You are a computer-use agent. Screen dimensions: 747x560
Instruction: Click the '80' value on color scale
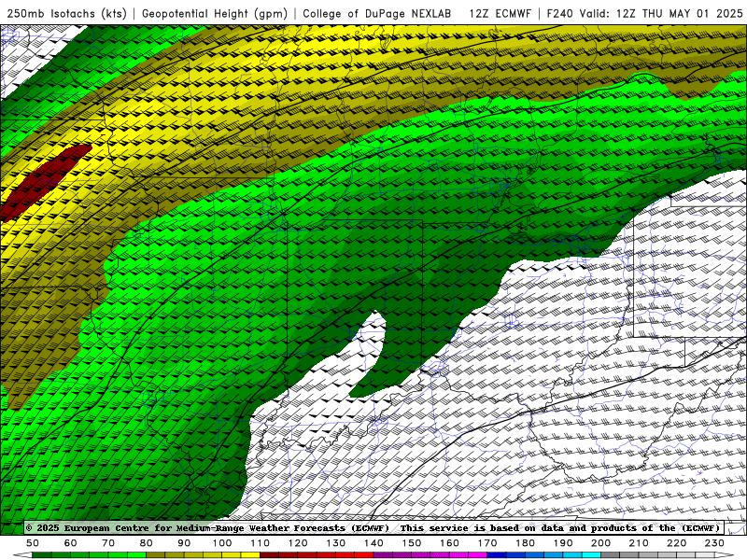point(147,543)
